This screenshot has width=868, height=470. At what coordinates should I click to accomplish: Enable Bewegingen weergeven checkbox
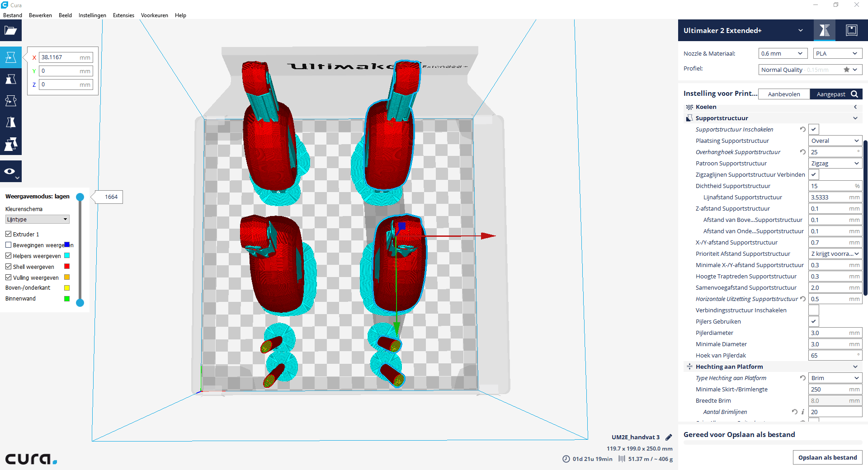8,245
